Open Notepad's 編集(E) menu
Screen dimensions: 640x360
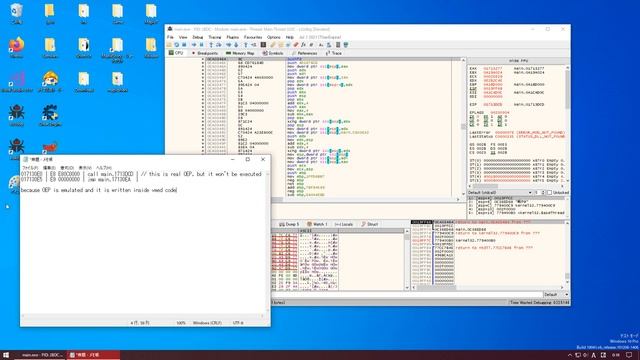point(49,167)
